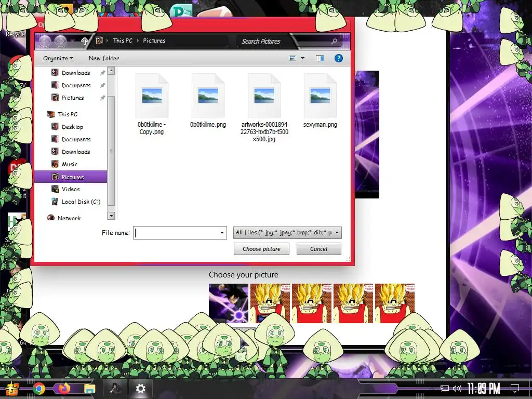
Task: Open the All files type filter dropdown
Action: [x=287, y=233]
